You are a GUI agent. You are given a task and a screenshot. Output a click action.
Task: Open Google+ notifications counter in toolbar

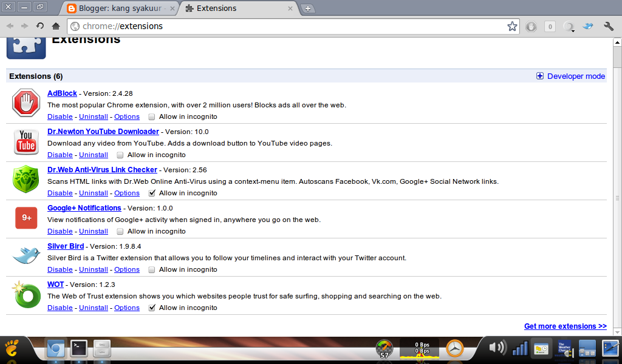550,27
